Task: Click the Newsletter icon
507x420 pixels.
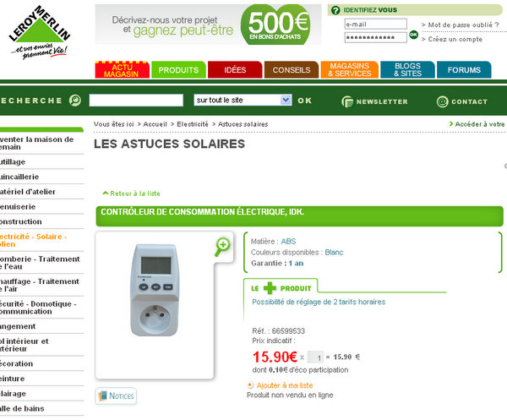Action: pos(347,101)
